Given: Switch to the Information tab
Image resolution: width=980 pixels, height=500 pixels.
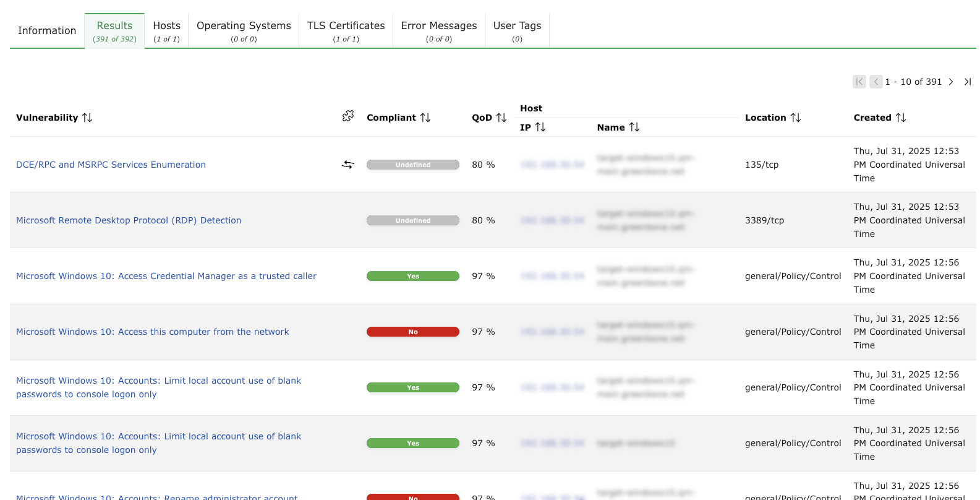Looking at the screenshot, I should pos(47,30).
